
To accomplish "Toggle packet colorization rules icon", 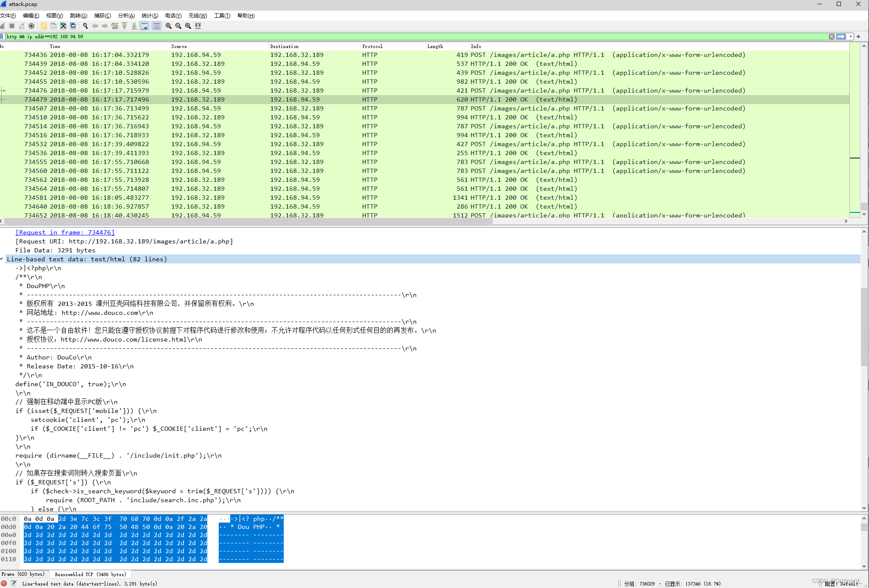I will (x=156, y=26).
